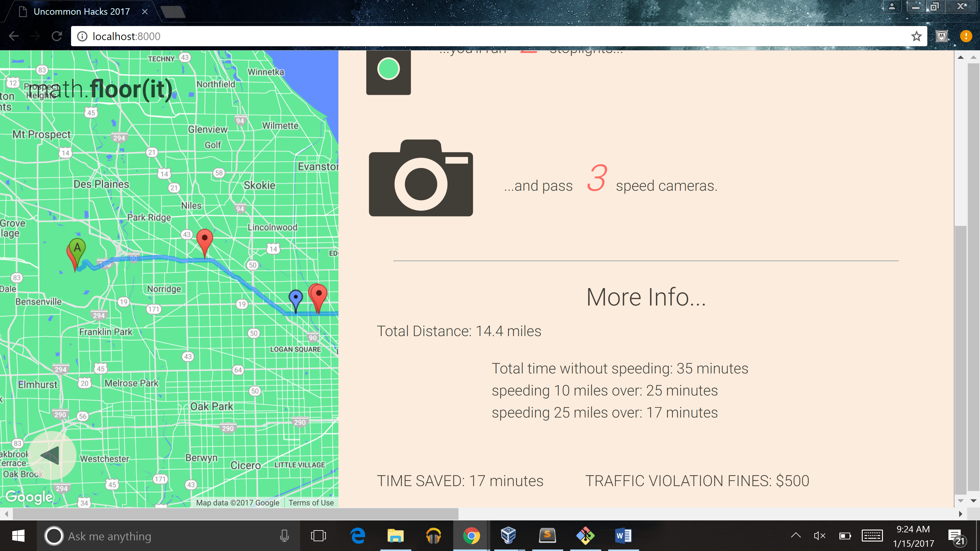Open the Terms of Use link
This screenshot has width=980, height=551.
point(311,503)
